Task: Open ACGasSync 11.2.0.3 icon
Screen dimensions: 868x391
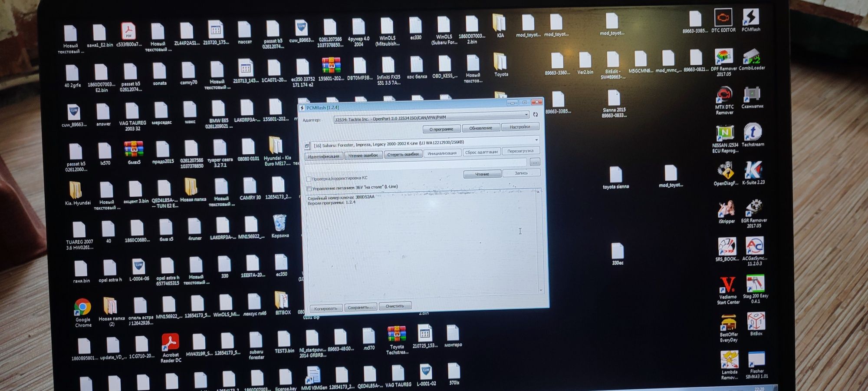Action: click(755, 252)
